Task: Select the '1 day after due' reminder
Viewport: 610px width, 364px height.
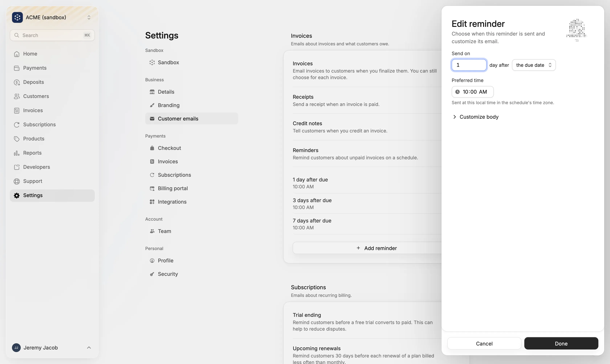Action: point(367,183)
